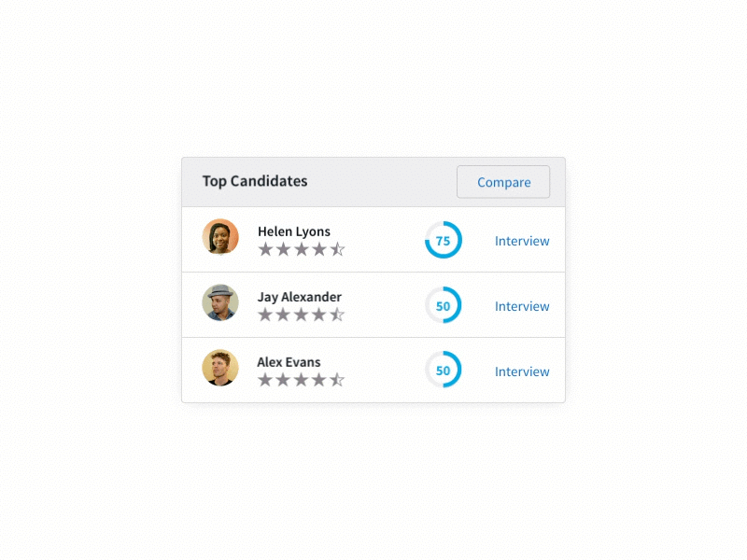Open Interview for Jay Alexander
Screen dimensions: 747x560
click(522, 306)
